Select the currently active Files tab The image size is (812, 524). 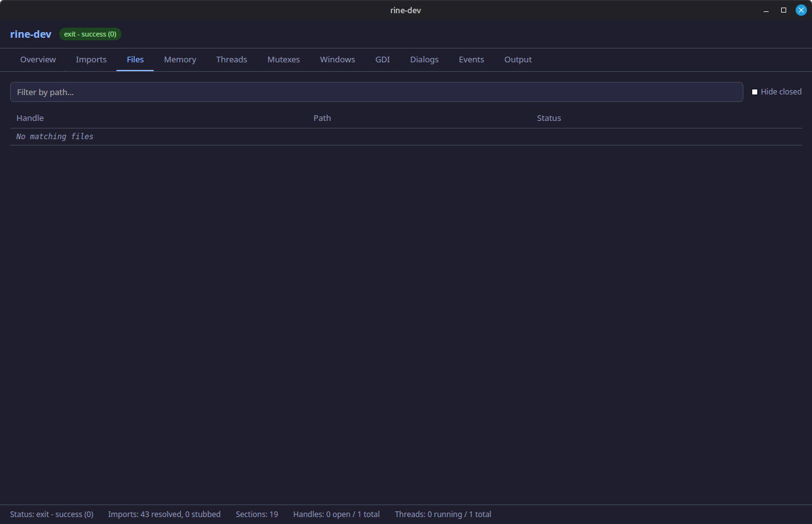pyautogui.click(x=135, y=59)
